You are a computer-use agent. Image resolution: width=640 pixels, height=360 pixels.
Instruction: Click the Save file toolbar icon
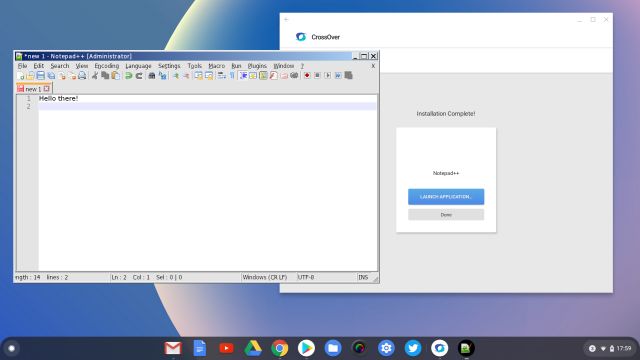pyautogui.click(x=41, y=76)
